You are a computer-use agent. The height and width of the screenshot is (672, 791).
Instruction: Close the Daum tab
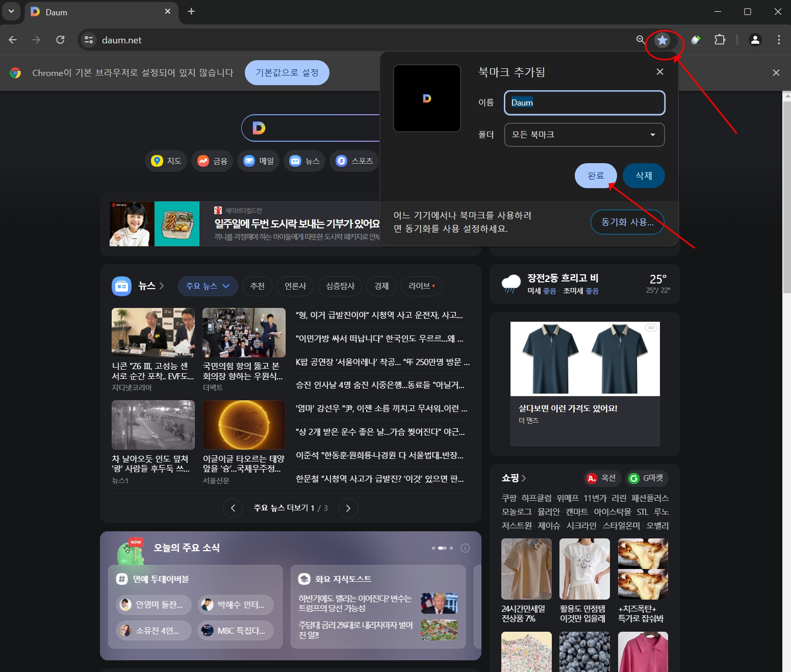(168, 11)
